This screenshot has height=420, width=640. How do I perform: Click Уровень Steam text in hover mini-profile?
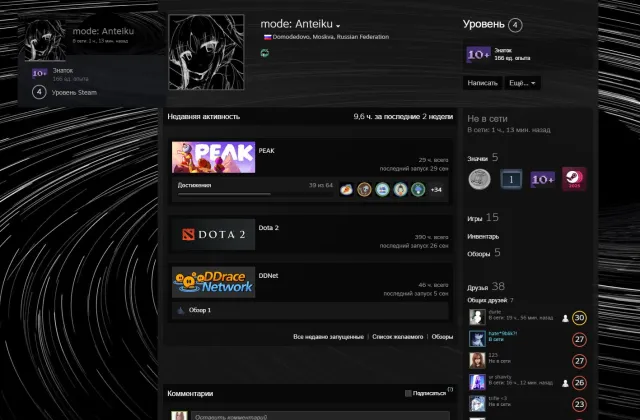[x=74, y=93]
